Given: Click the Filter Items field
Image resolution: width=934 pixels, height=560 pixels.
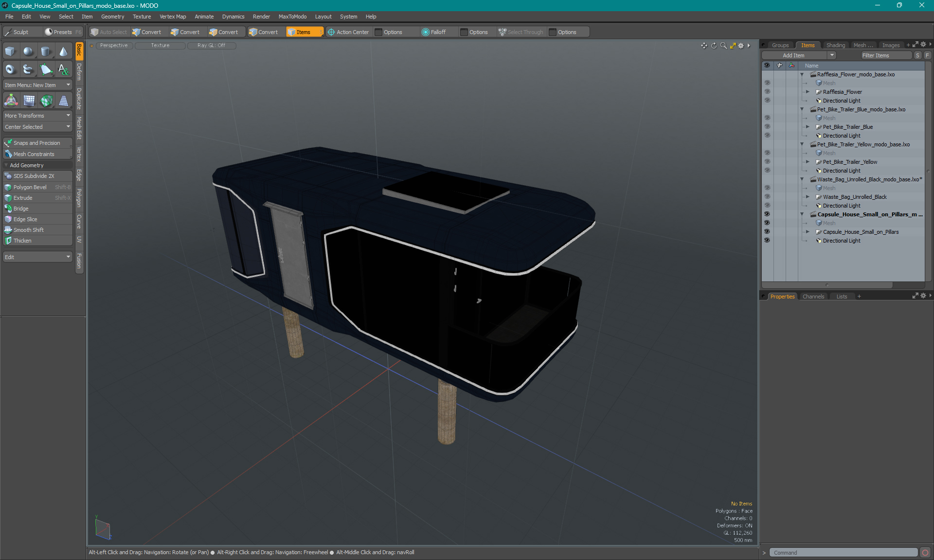Looking at the screenshot, I should click(x=885, y=55).
